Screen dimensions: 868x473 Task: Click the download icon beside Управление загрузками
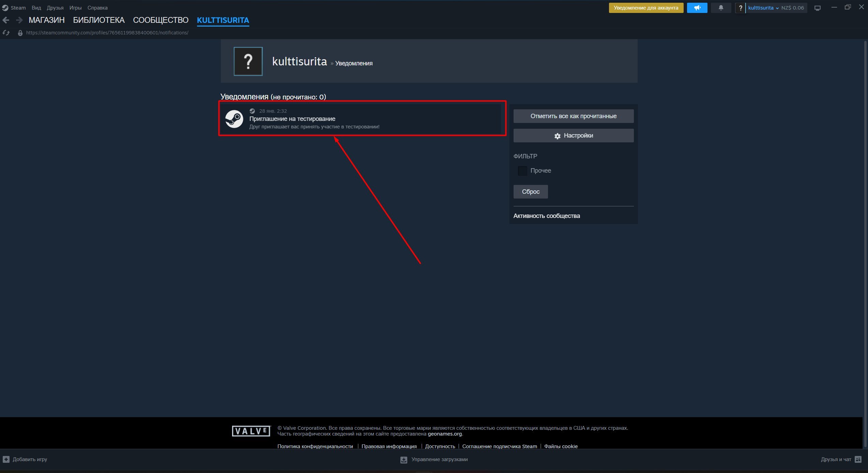click(403, 460)
